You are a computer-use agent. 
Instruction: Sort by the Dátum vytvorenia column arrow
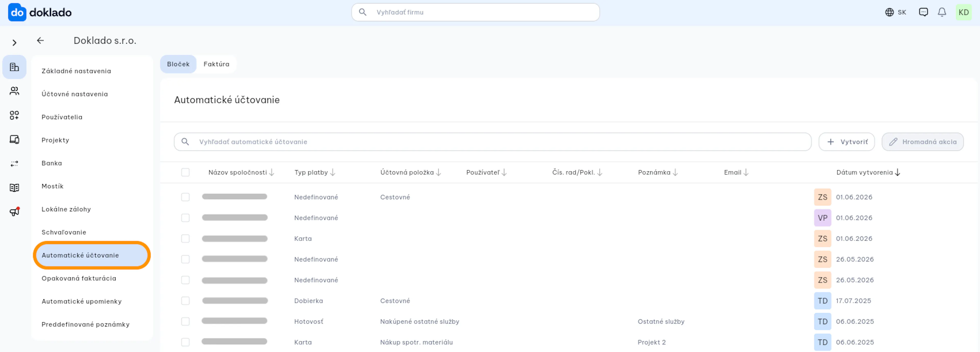point(898,172)
